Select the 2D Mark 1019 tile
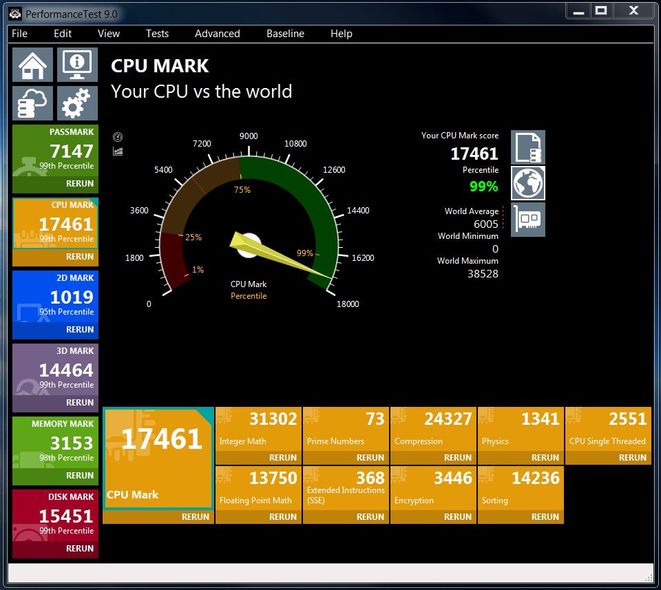 55,297
